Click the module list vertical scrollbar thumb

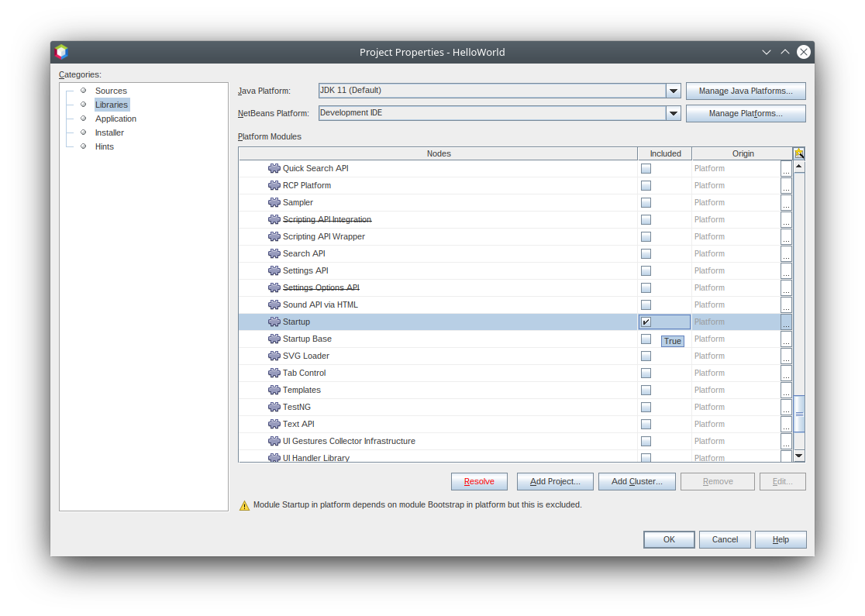[x=799, y=414]
